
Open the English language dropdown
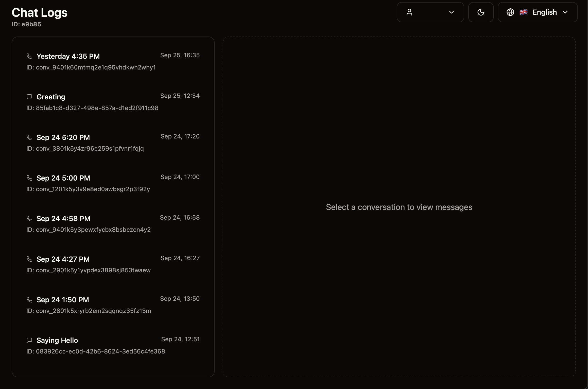(x=566, y=12)
